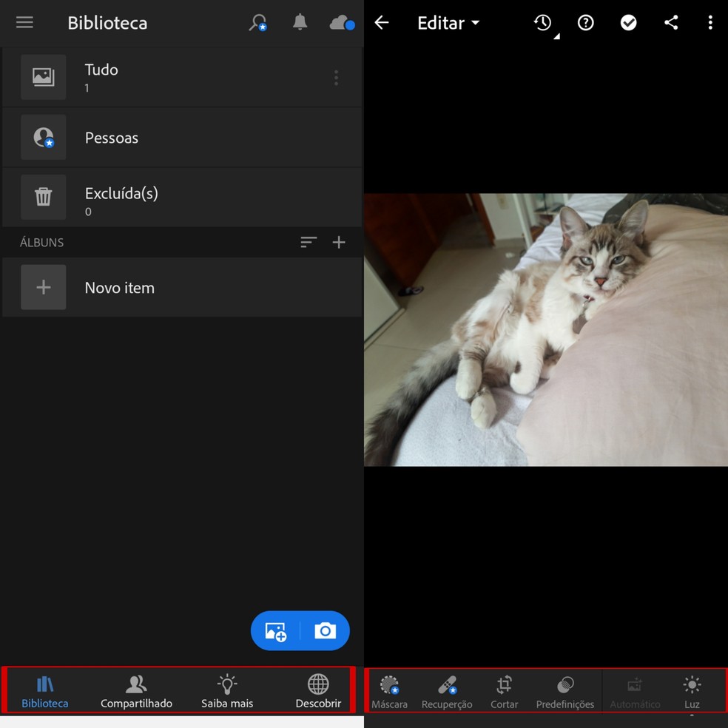Confirm edits with the checkmark icon

[628, 23]
